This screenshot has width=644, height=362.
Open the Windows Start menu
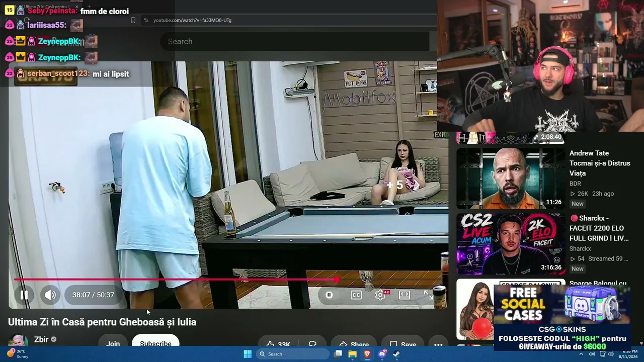tap(248, 354)
